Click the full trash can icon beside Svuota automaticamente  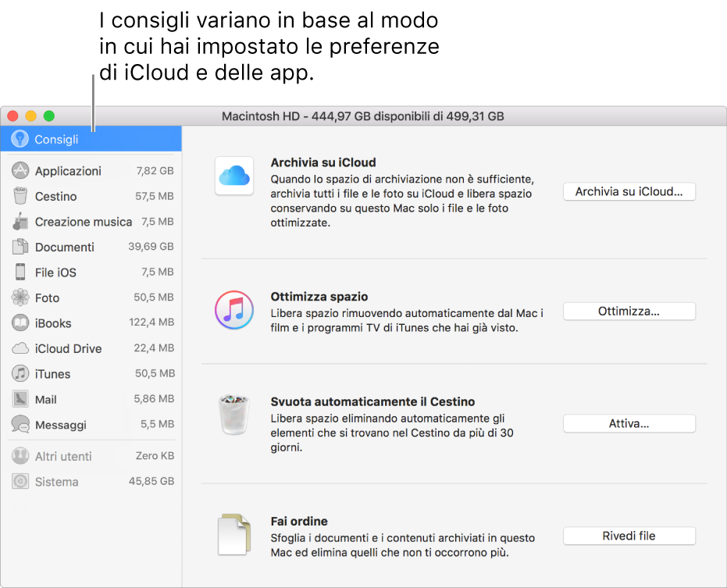pos(234,414)
